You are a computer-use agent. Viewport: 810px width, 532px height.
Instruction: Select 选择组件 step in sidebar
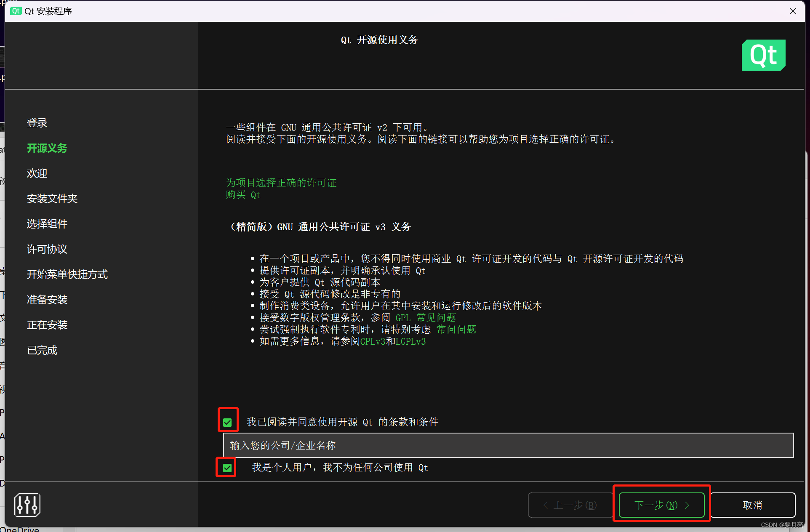[47, 224]
